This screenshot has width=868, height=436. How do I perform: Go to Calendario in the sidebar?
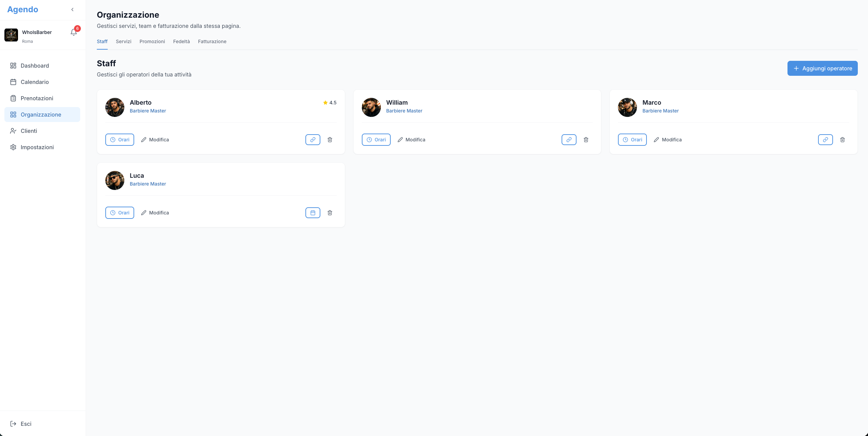[35, 82]
